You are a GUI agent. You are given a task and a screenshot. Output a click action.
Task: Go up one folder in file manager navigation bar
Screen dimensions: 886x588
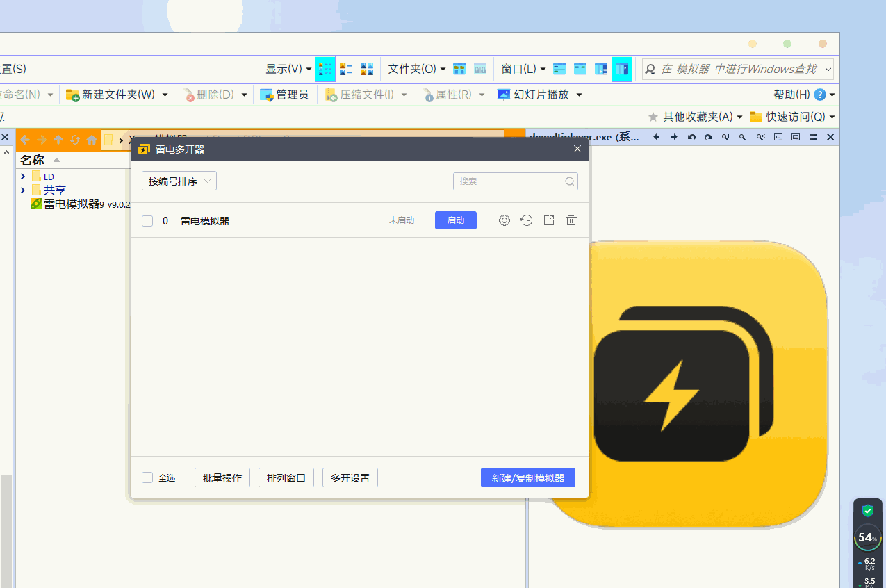(x=58, y=140)
